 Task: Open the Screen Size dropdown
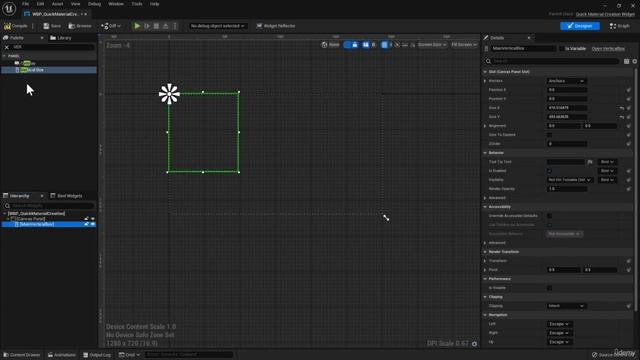pyautogui.click(x=432, y=44)
